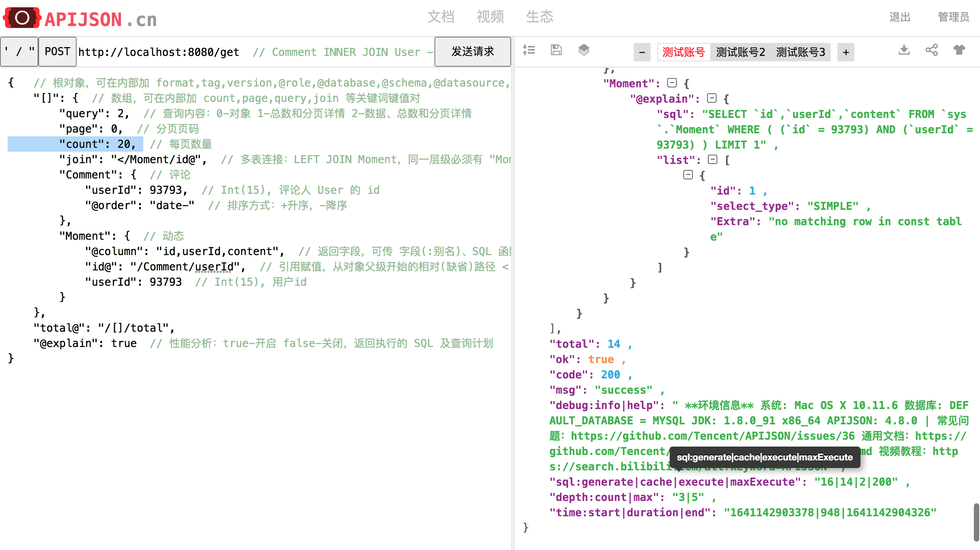Viewport: 980px width, 550px height.
Task: Collapse the "Moment" JSON node
Action: click(672, 83)
